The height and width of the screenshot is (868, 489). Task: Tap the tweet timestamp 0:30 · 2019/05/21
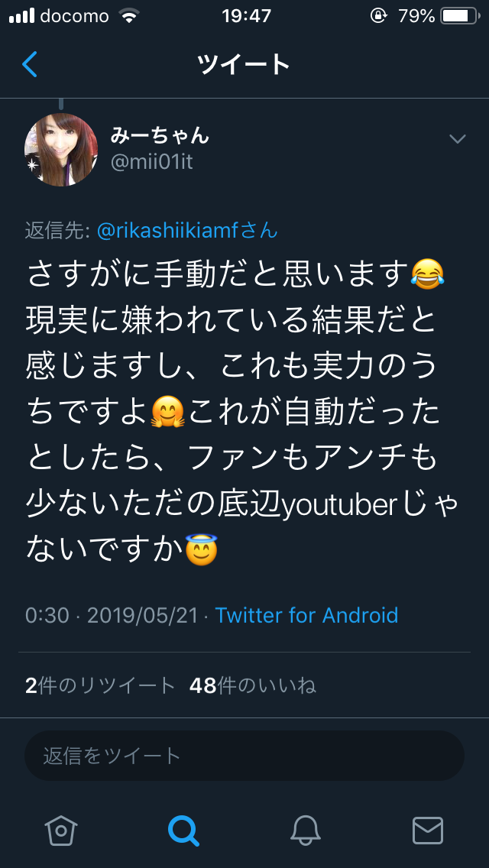coord(112,615)
